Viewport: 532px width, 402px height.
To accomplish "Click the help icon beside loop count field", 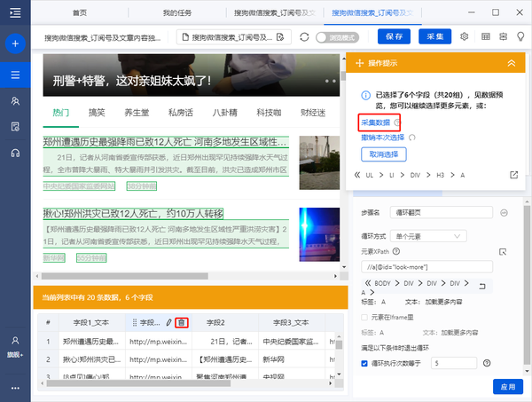I will pyautogui.click(x=487, y=363).
